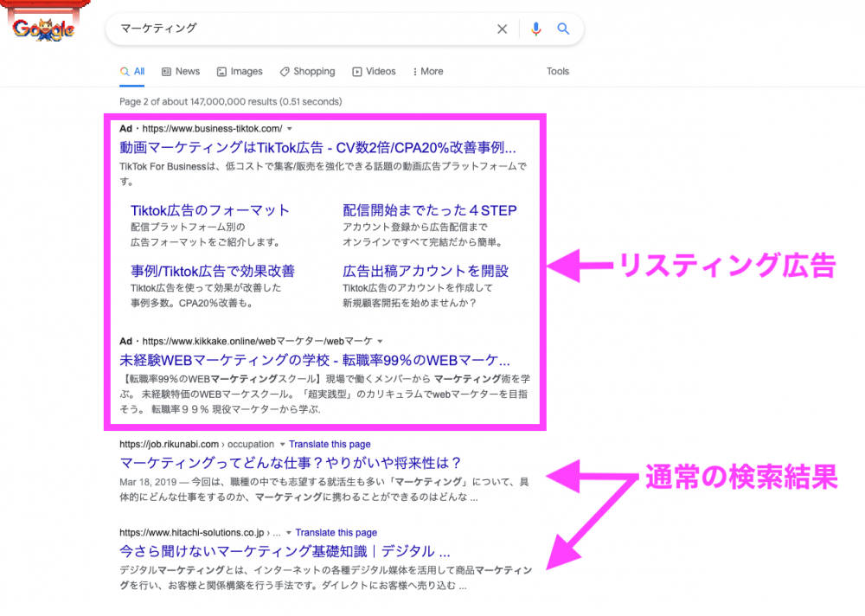Screen dimensions: 865x616
Task: Click Translate this page for rikunabi result
Action: 330,445
